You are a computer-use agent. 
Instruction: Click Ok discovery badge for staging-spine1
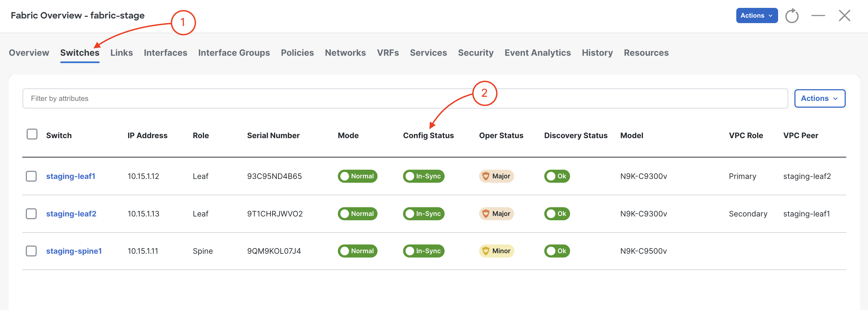coord(557,251)
